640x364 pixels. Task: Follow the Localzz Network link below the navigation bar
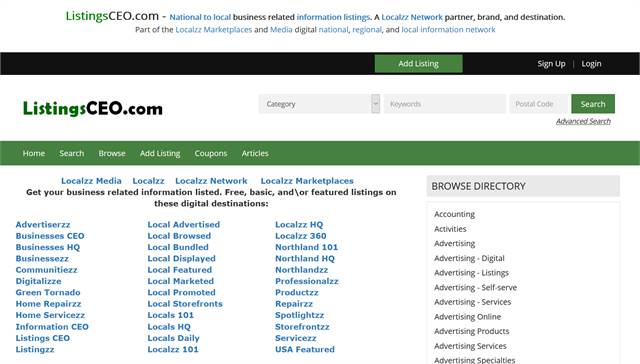pyautogui.click(x=211, y=181)
